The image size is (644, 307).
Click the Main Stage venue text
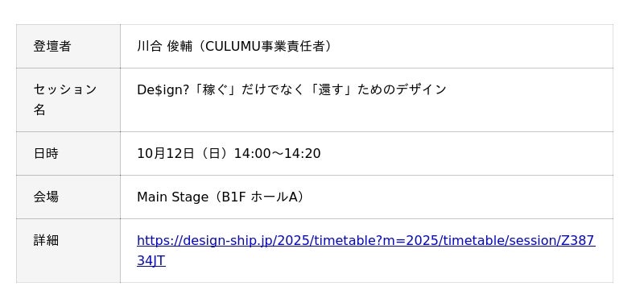(172, 197)
